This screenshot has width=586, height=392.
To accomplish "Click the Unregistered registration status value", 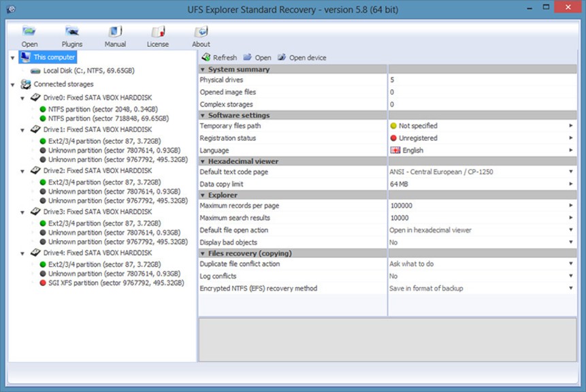I will pos(417,138).
